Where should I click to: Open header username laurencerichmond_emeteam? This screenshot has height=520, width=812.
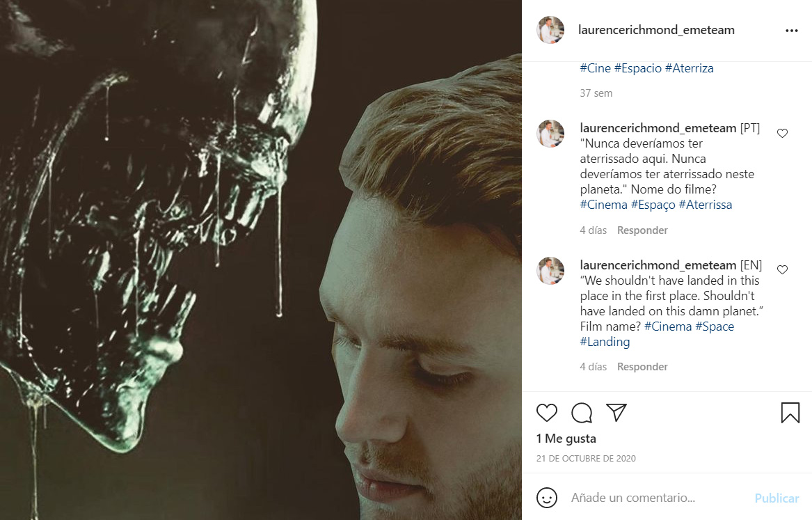(x=656, y=30)
